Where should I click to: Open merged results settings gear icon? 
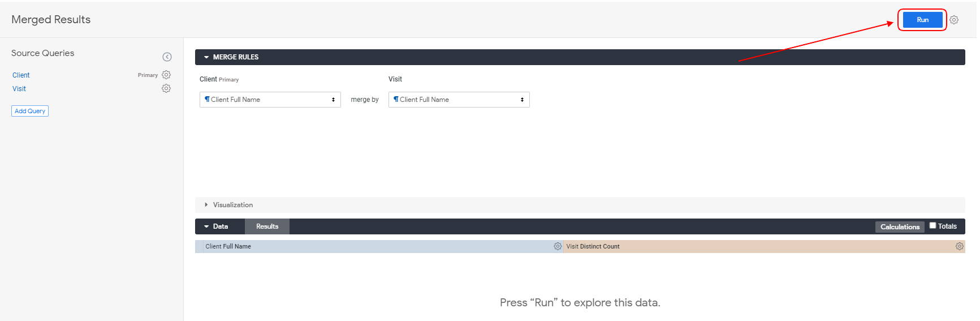pos(954,20)
